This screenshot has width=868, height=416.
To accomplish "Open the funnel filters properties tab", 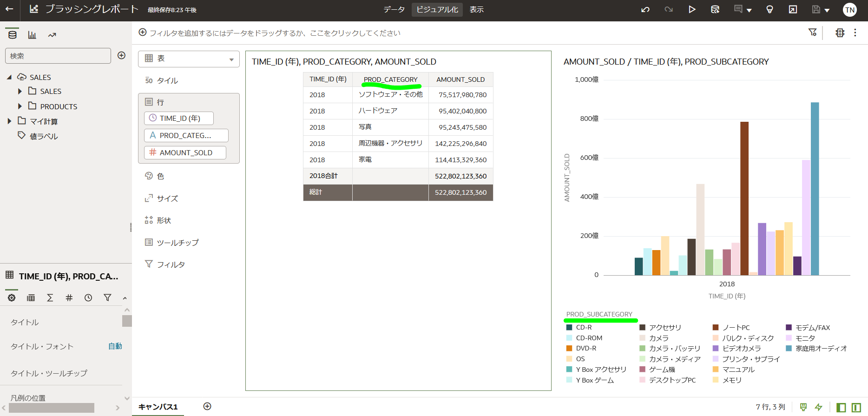I will click(x=107, y=297).
